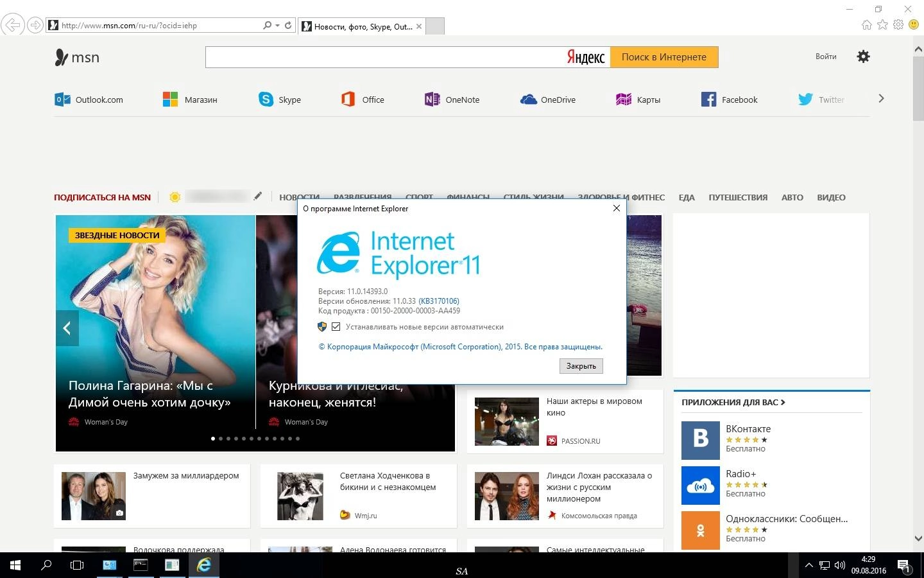Viewport: 924px width, 578px height.
Task: Toggle automatic install of new versions checkbox
Action: (x=336, y=327)
